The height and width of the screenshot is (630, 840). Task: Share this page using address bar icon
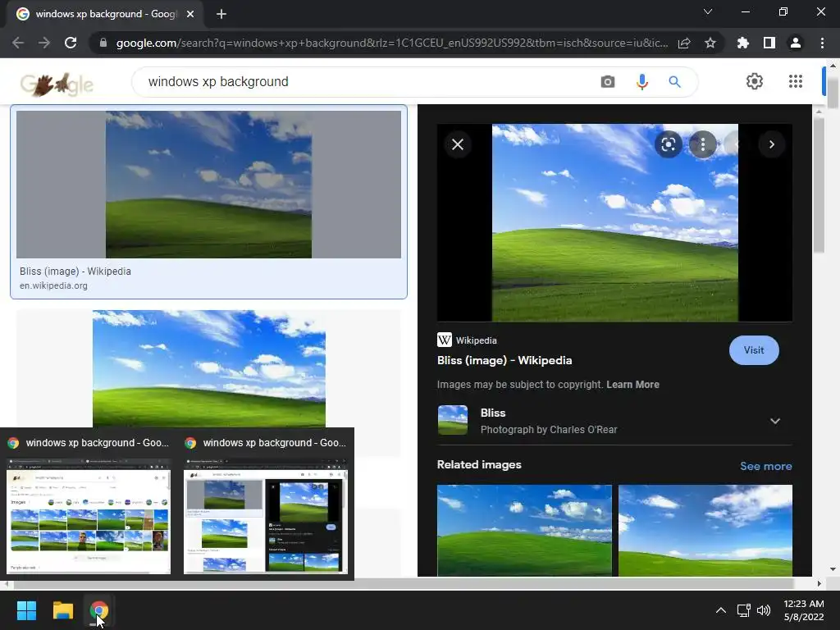tap(684, 43)
